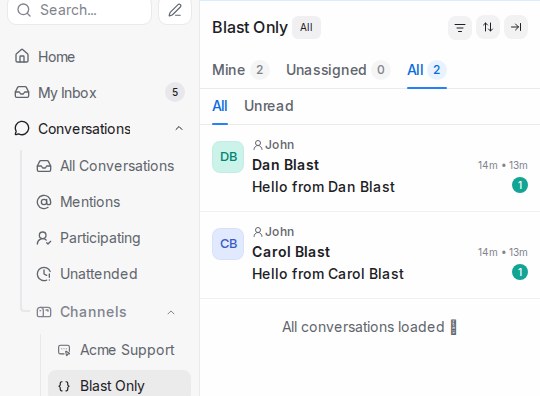This screenshot has height=396, width=540.
Task: Open Channels group
Action: [93, 312]
